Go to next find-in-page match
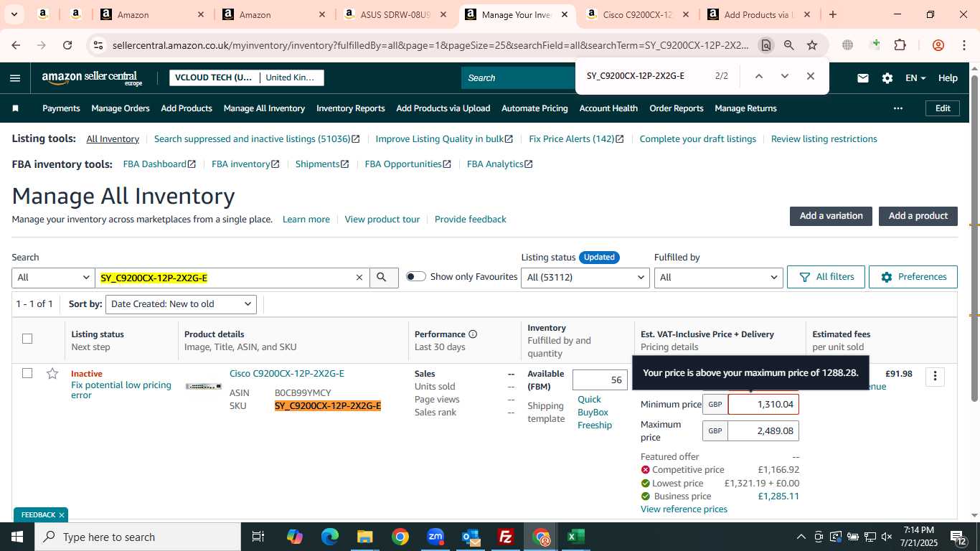The width and height of the screenshot is (980, 551). pyautogui.click(x=784, y=76)
